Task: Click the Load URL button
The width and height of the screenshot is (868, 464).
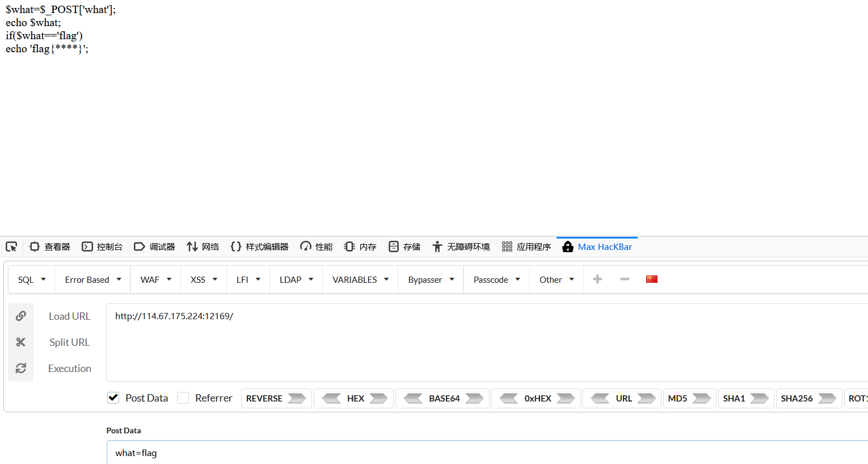Action: coord(69,316)
